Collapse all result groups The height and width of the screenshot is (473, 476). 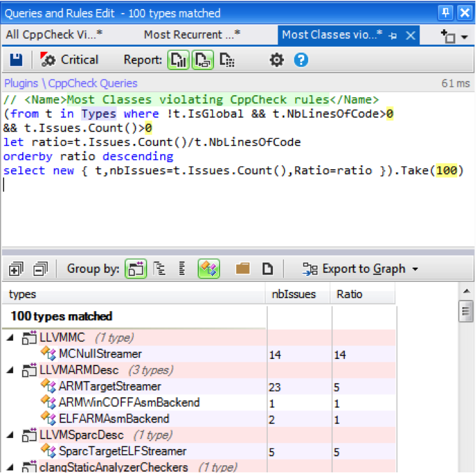(40, 269)
